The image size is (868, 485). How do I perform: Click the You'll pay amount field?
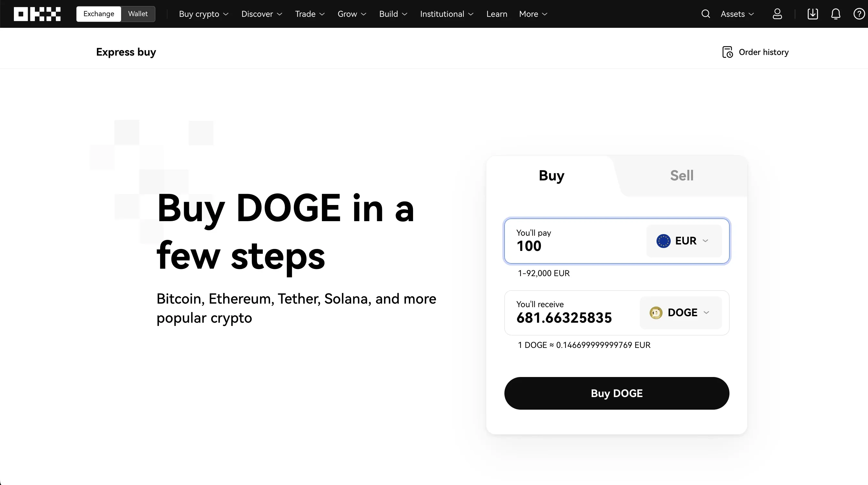[573, 245]
